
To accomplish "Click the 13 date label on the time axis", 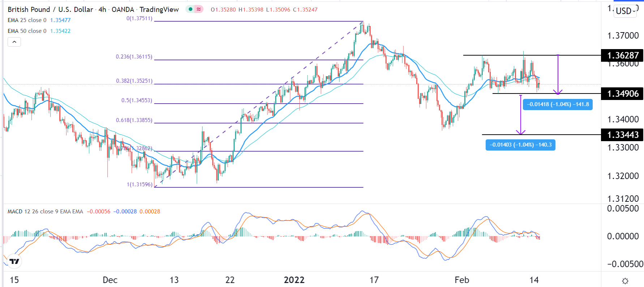I will [x=174, y=280].
